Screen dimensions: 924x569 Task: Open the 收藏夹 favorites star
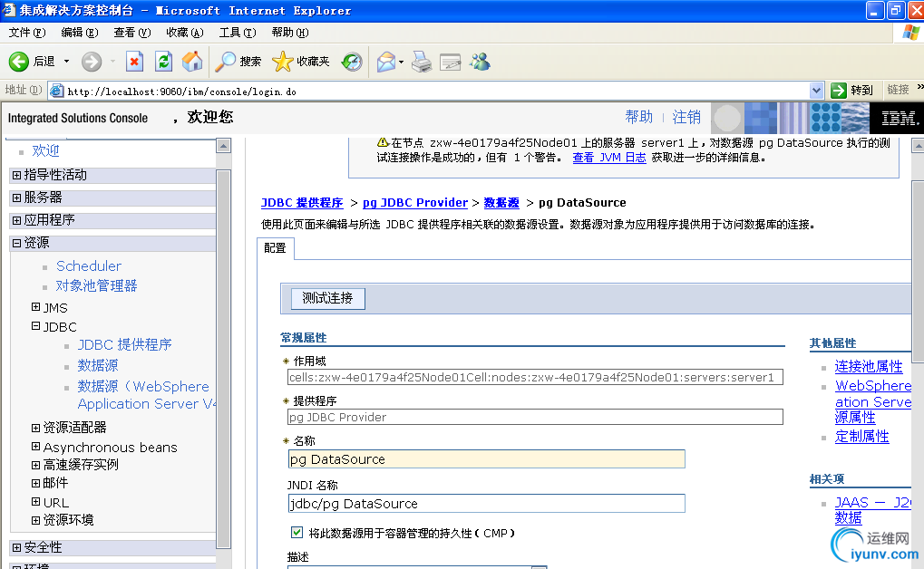pos(300,62)
